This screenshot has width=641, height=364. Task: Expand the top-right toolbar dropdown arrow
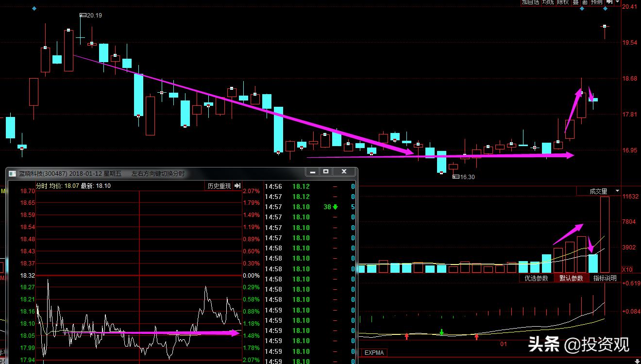click(x=617, y=2)
